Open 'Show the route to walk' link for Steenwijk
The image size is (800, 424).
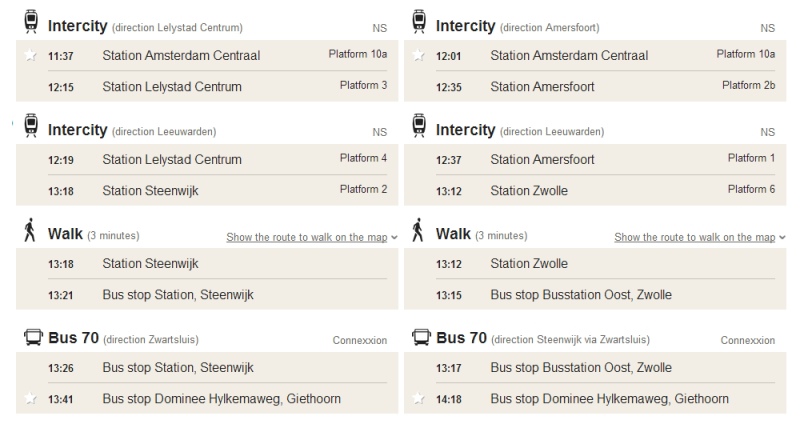[x=307, y=237]
